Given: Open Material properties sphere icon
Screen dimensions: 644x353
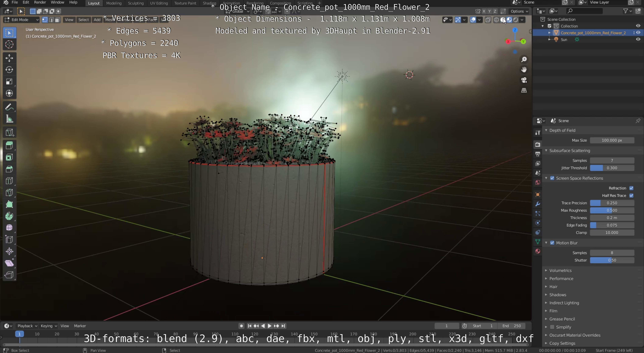Looking at the screenshot, I should tap(538, 251).
